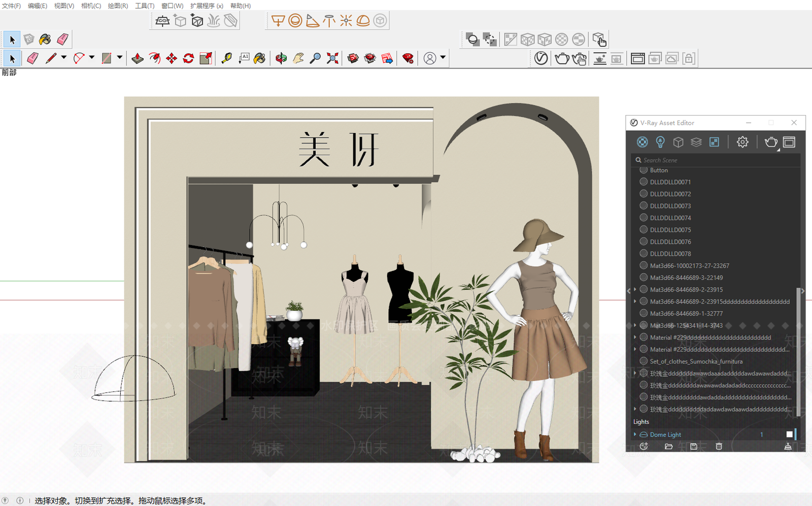The image size is (812, 506).
Task: Open Settings gear in Asset Editor
Action: click(x=742, y=142)
